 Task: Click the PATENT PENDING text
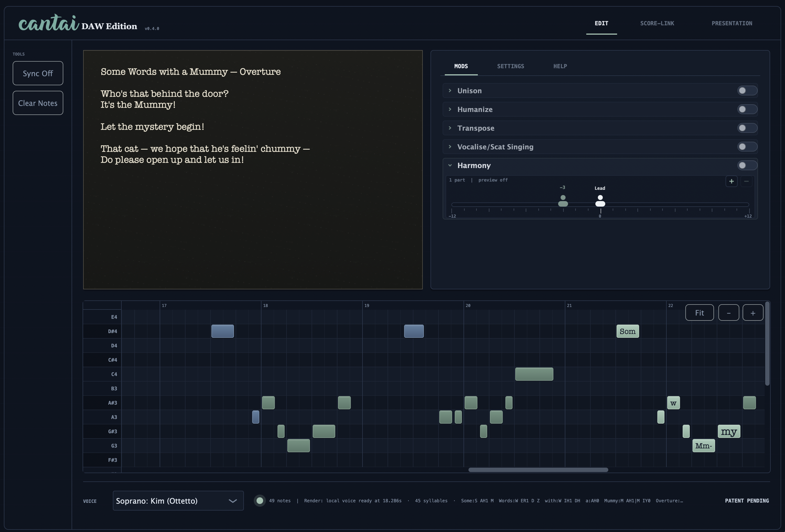coord(747,501)
